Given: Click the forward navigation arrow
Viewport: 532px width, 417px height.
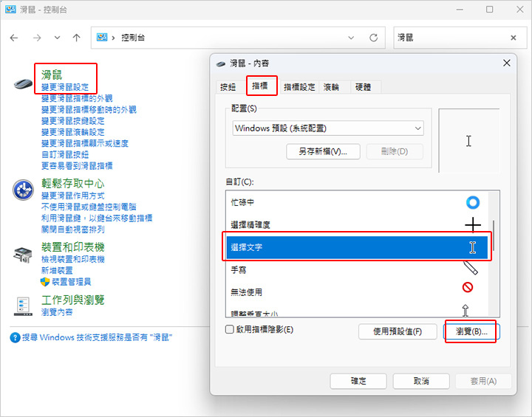Looking at the screenshot, I should [37, 38].
